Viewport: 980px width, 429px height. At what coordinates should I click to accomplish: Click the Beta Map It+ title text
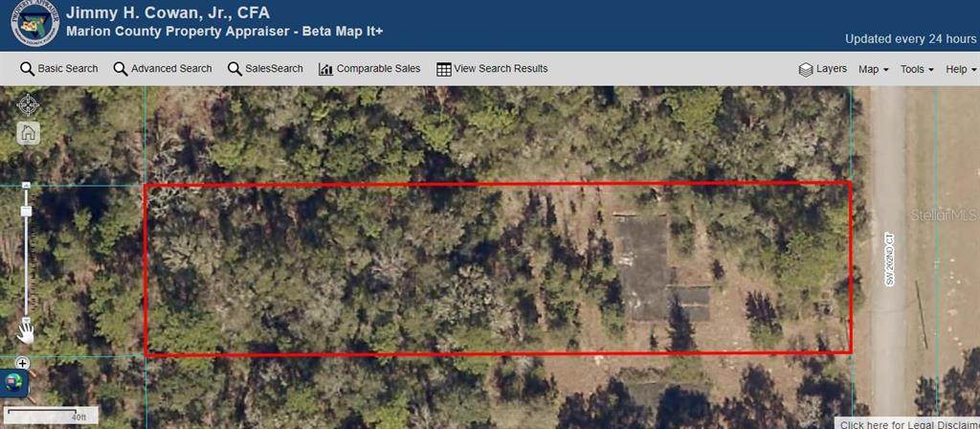click(342, 32)
